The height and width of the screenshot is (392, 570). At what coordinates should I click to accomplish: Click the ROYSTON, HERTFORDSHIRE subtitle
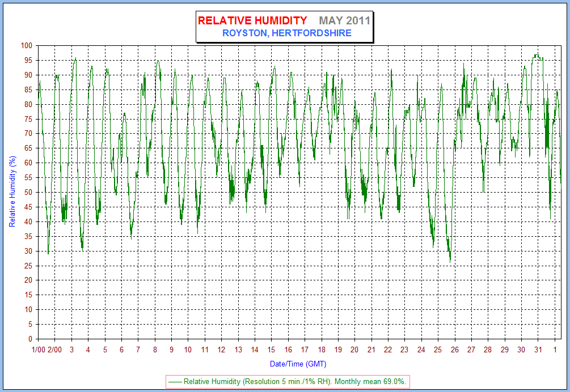tap(286, 33)
